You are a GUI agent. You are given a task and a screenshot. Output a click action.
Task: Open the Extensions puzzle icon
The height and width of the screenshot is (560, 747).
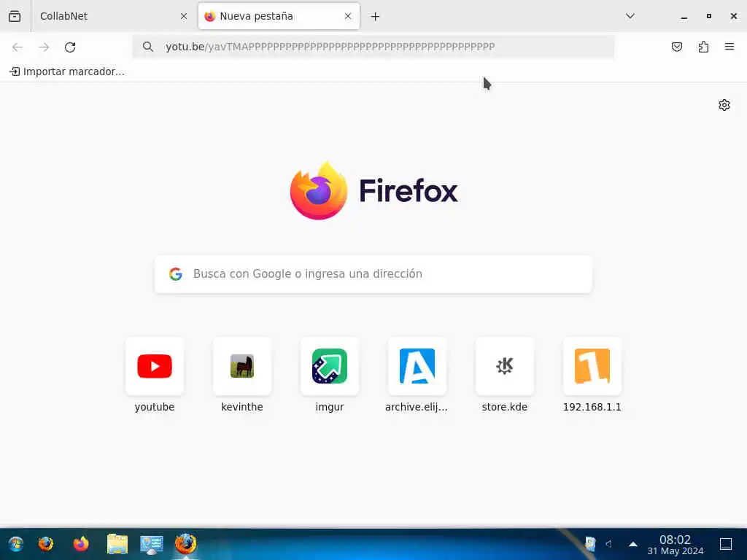coord(703,47)
